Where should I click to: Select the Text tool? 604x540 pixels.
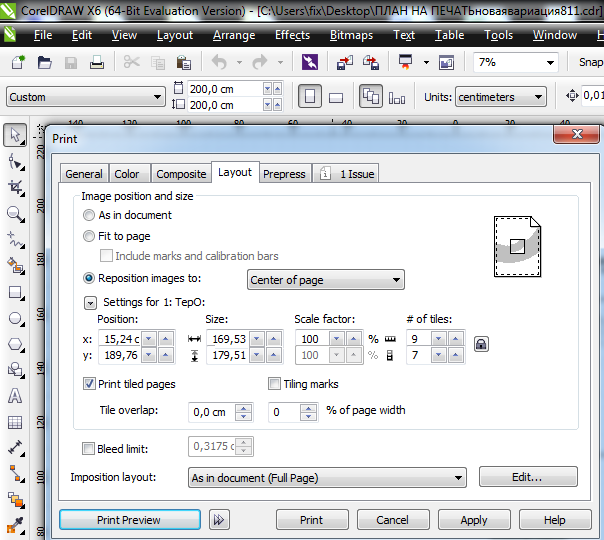15,396
